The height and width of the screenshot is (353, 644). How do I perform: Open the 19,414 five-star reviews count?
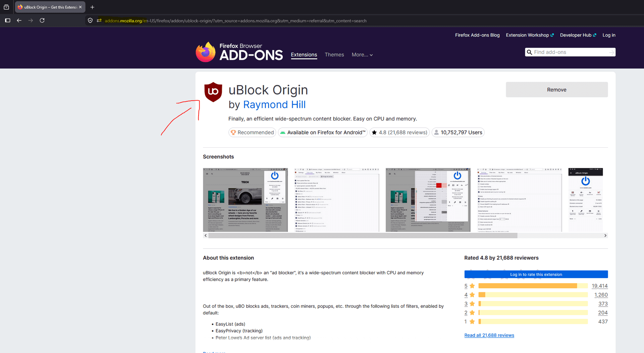pos(599,286)
